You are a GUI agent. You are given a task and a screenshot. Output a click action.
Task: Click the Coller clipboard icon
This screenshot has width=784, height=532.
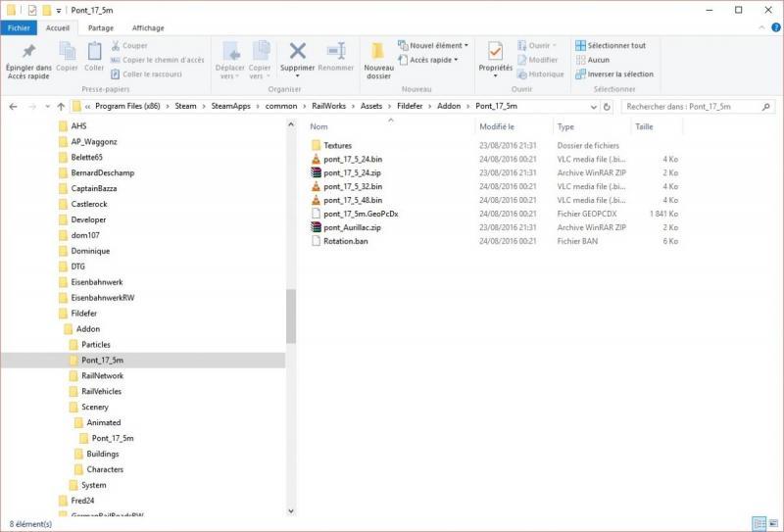[94, 51]
